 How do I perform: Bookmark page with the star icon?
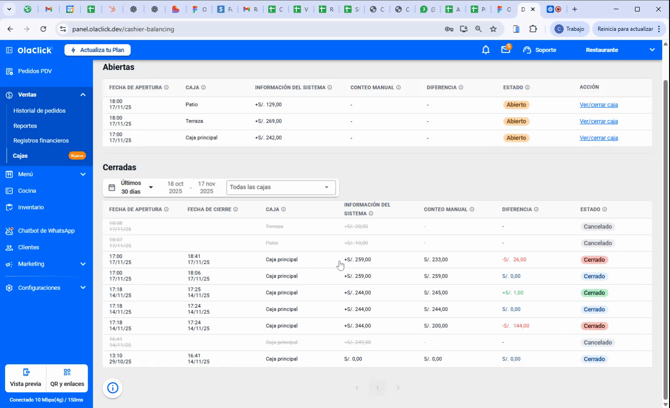click(493, 29)
